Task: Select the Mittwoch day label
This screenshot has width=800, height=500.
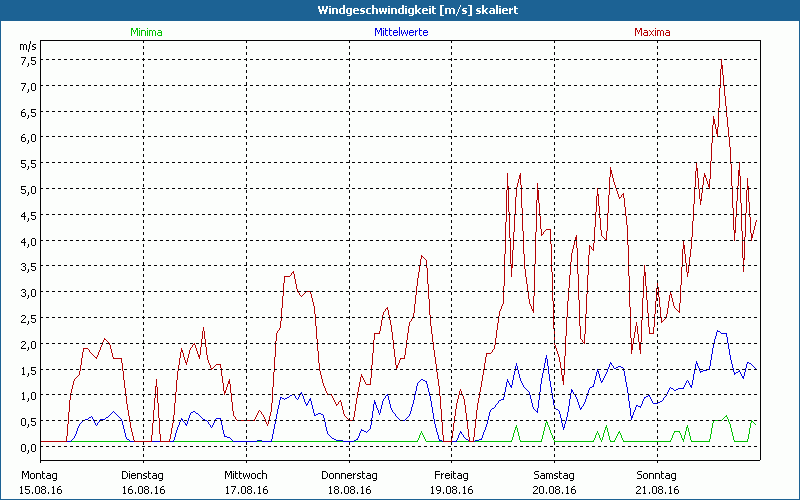Action: (245, 475)
